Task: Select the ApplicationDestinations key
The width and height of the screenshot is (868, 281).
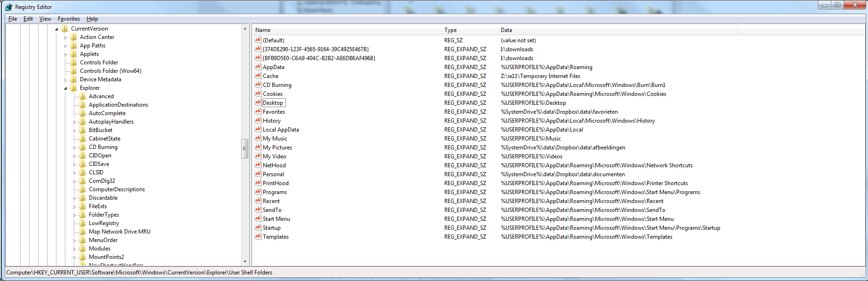Action: (118, 105)
